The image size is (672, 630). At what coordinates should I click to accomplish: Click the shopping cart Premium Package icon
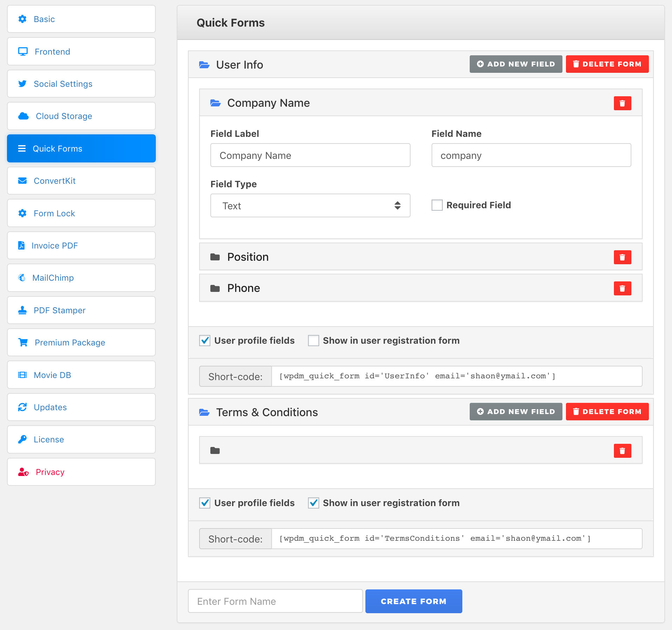coord(23,342)
